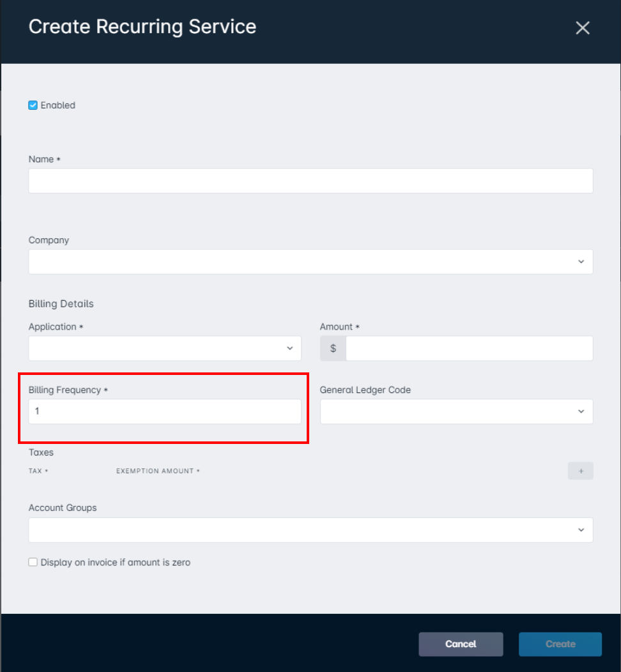
Task: Add a tax row with plus button
Action: click(x=581, y=471)
